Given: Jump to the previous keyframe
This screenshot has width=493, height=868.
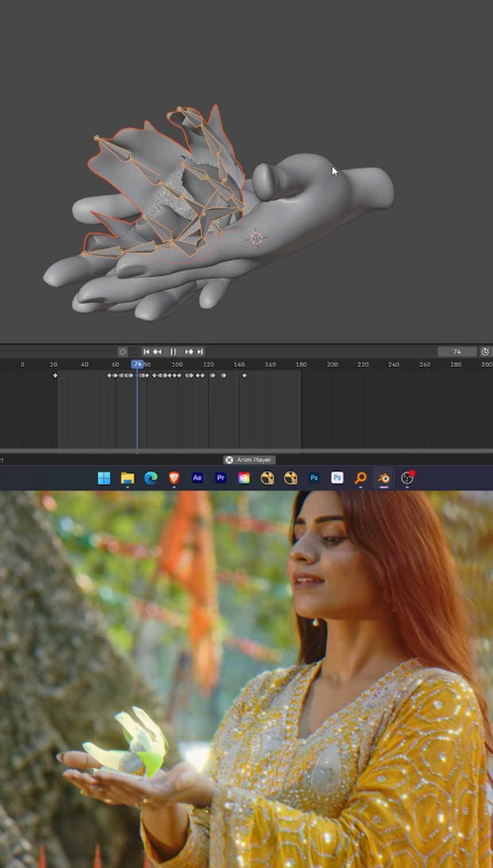Looking at the screenshot, I should 157,352.
